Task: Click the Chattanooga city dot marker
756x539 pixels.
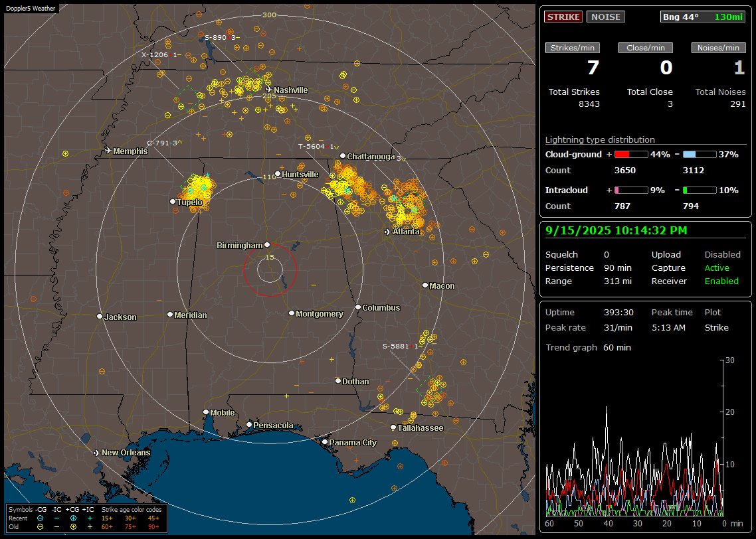Action: (343, 155)
